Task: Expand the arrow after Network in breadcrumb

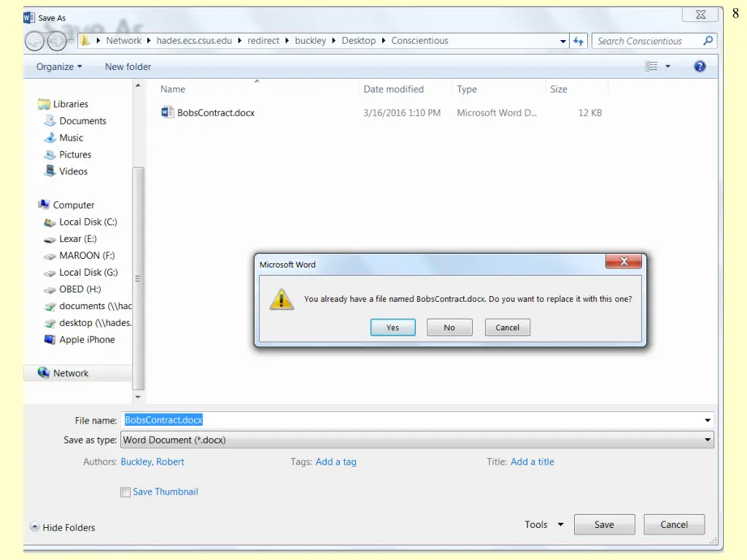Action: point(149,41)
